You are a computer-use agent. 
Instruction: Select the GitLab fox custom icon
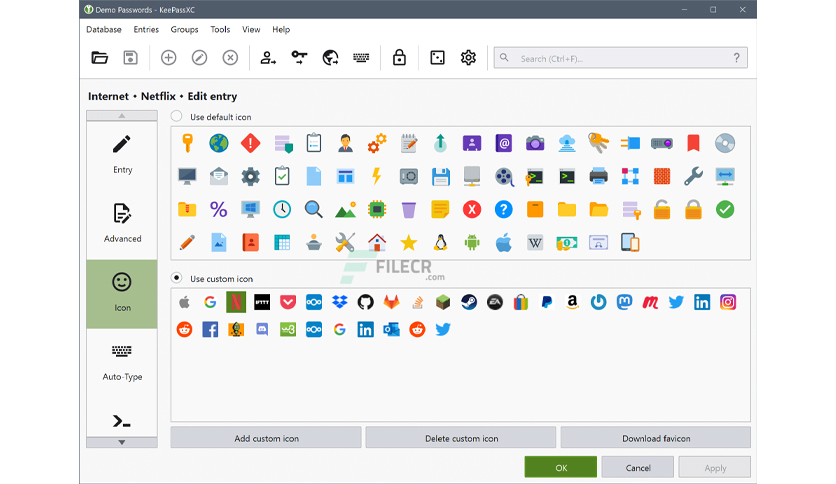(x=391, y=302)
